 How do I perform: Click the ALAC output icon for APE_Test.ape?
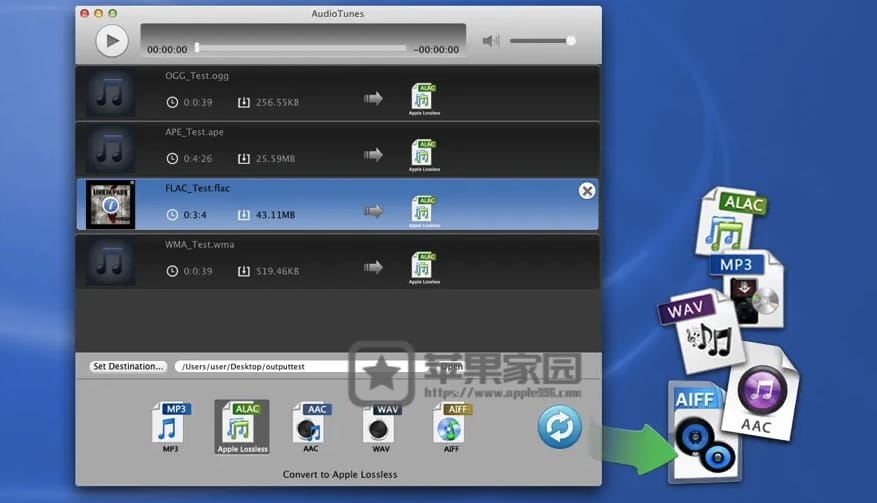click(x=424, y=155)
